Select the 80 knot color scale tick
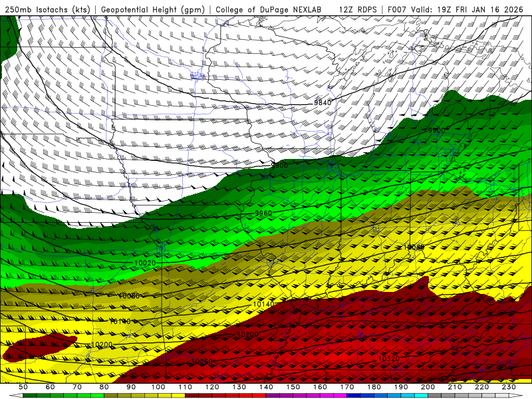This screenshot has width=532, height=399. 104,387
